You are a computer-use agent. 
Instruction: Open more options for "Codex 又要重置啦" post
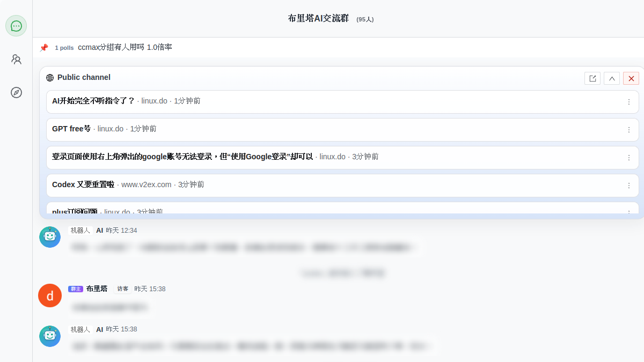click(629, 186)
